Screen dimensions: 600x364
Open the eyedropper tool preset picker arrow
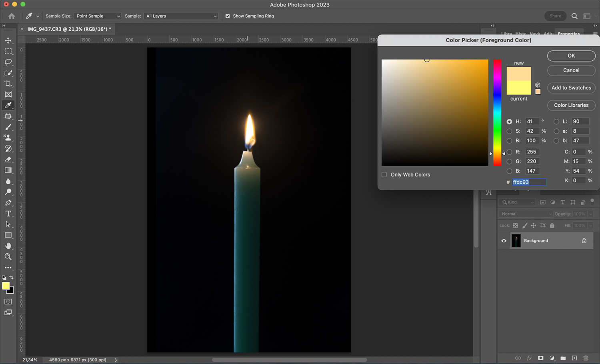(38, 16)
